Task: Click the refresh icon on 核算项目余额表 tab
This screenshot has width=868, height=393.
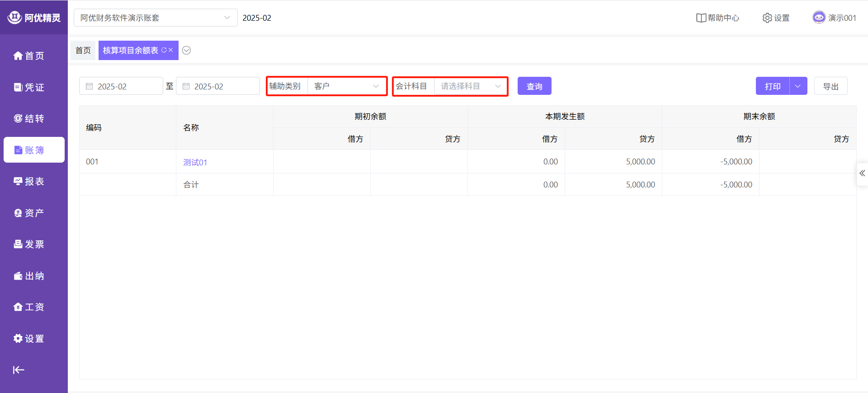Action: pyautogui.click(x=164, y=50)
